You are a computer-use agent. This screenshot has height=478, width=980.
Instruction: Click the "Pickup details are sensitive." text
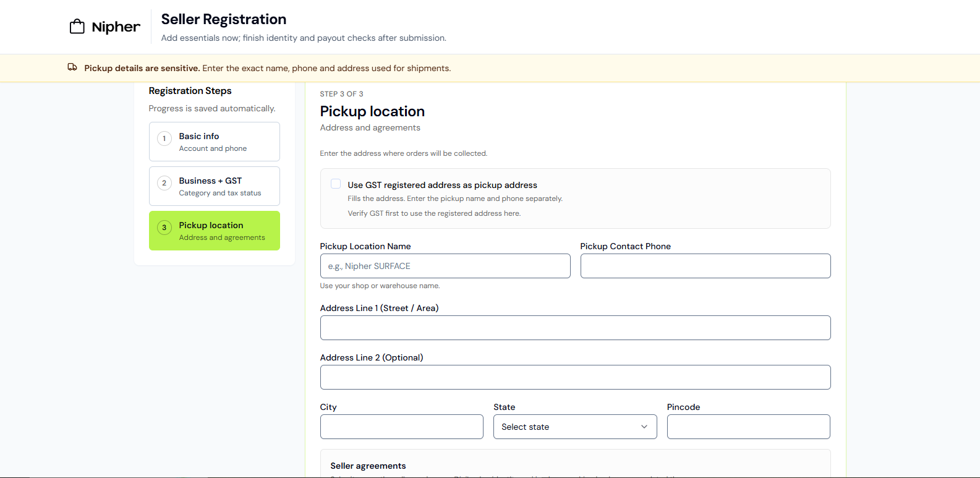[x=142, y=68]
